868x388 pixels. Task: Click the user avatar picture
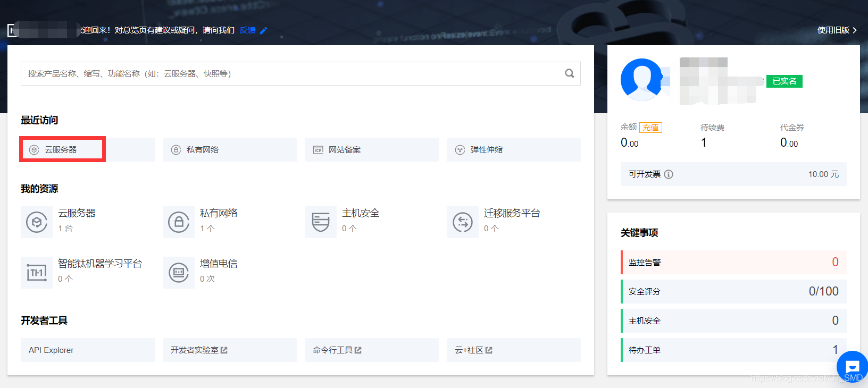pos(642,80)
